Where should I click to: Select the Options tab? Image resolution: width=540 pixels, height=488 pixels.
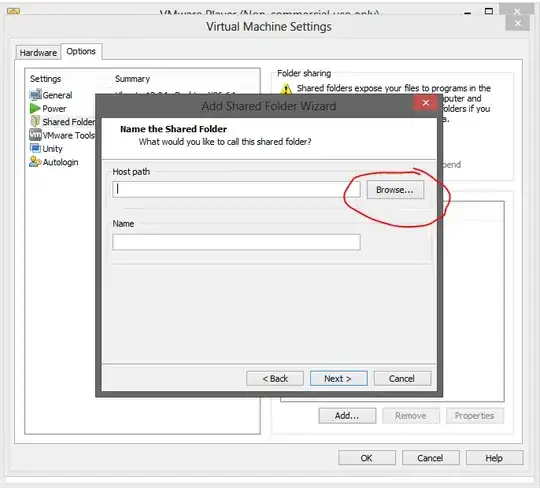tap(81, 51)
